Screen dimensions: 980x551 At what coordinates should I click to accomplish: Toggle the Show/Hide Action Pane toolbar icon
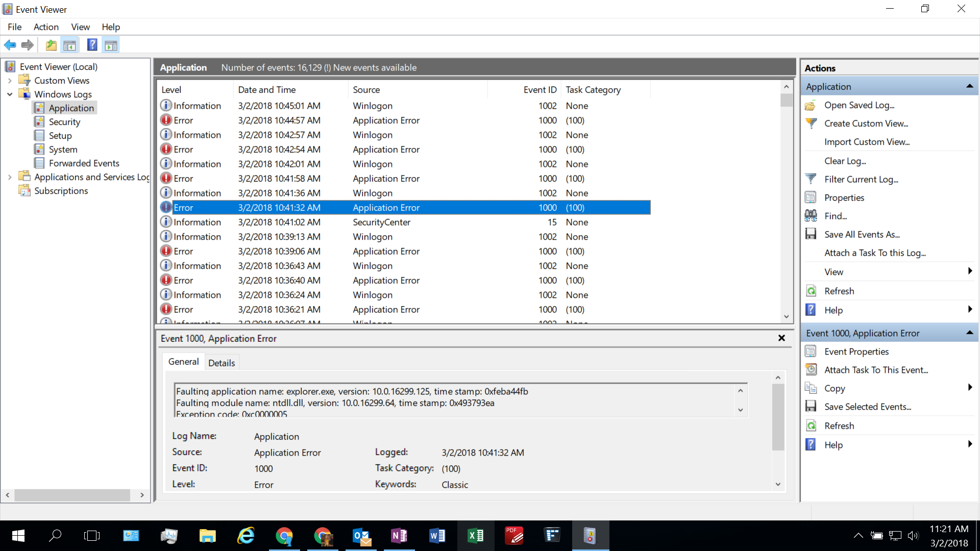(x=111, y=45)
